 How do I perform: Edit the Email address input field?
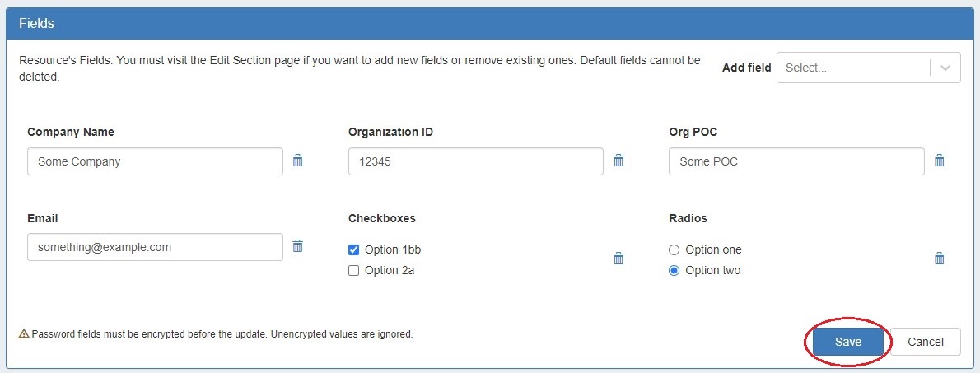(155, 247)
